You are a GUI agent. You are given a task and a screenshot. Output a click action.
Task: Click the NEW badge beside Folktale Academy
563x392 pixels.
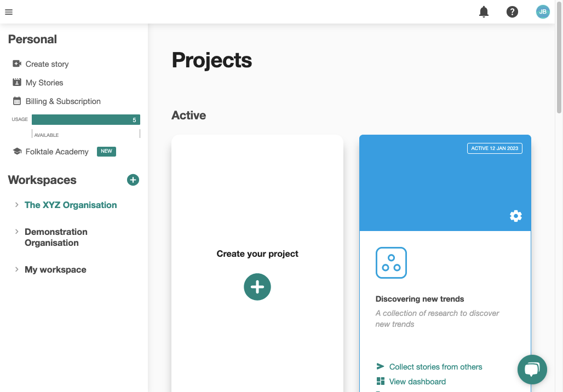106,151
